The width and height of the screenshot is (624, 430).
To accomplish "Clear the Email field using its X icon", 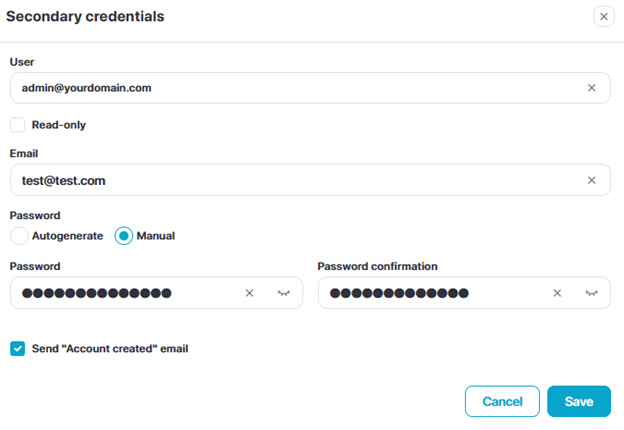I will (591, 180).
